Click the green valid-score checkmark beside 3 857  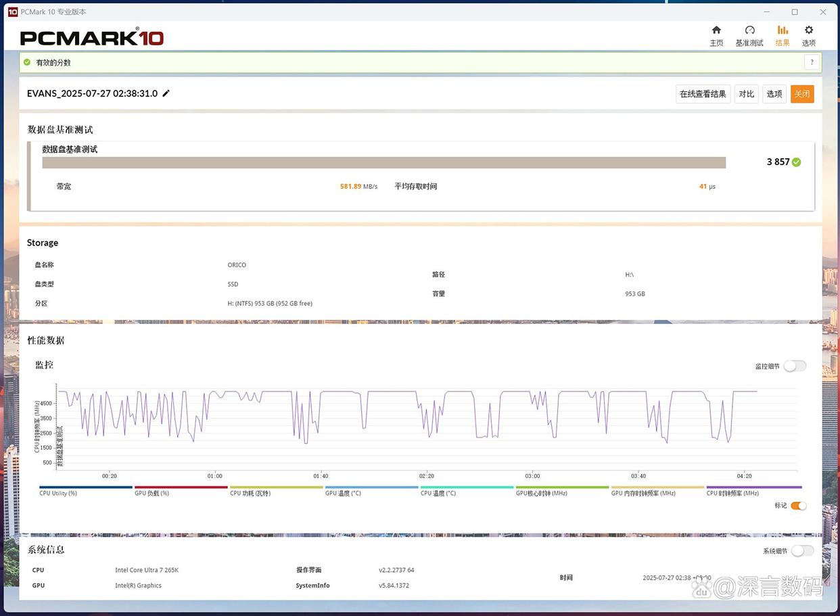[797, 162]
